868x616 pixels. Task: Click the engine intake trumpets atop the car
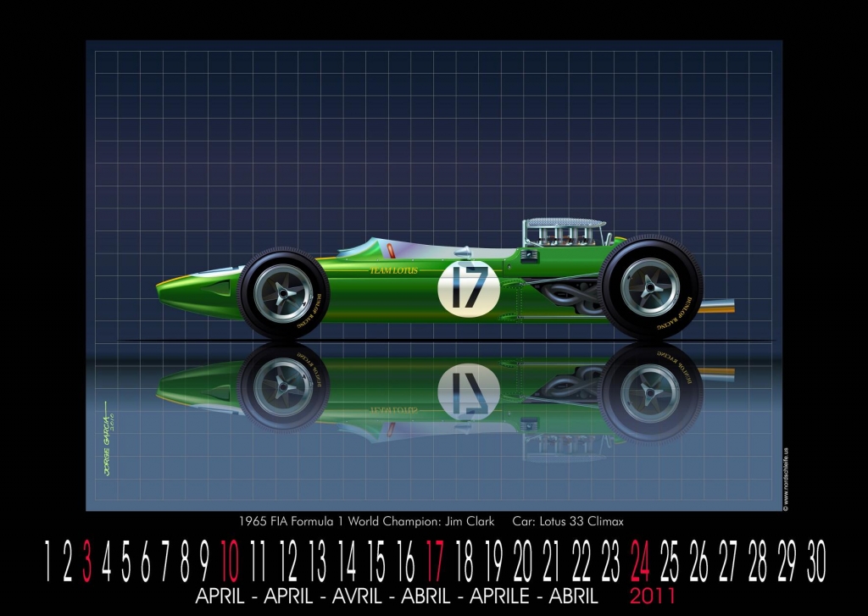[x=565, y=231]
